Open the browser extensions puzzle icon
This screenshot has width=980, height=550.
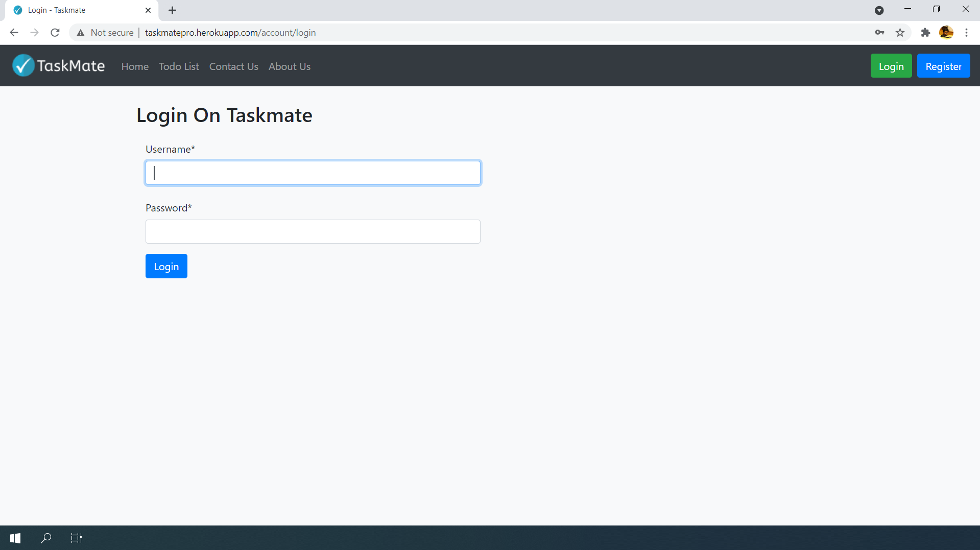click(925, 32)
